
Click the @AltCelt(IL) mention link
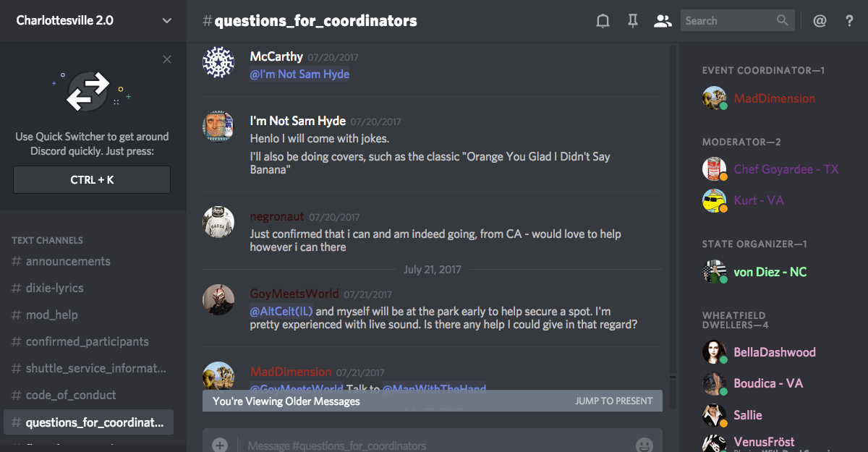pyautogui.click(x=281, y=311)
